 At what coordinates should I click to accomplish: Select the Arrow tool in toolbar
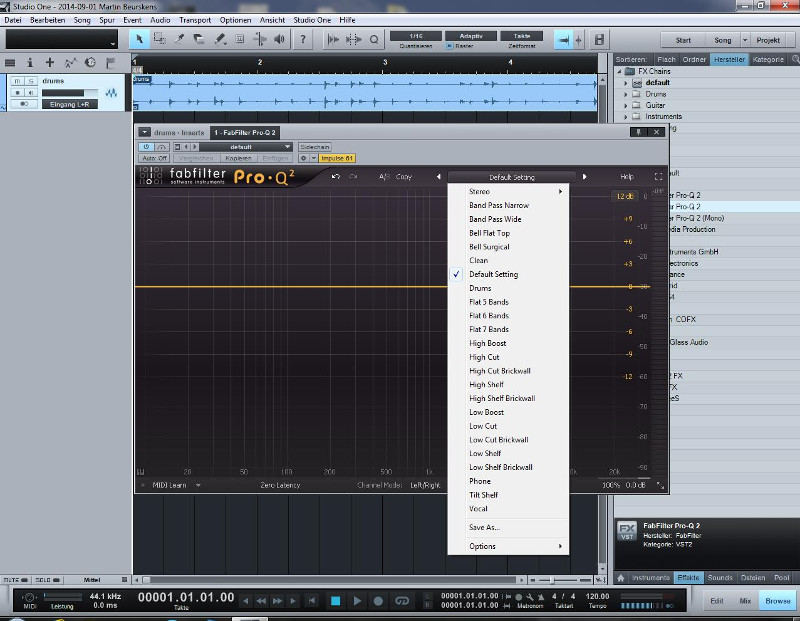coord(139,39)
